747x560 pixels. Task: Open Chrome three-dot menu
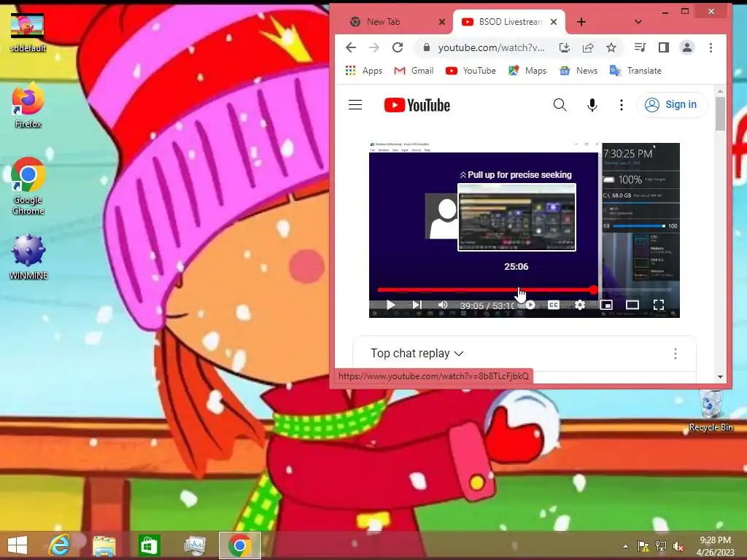point(711,47)
